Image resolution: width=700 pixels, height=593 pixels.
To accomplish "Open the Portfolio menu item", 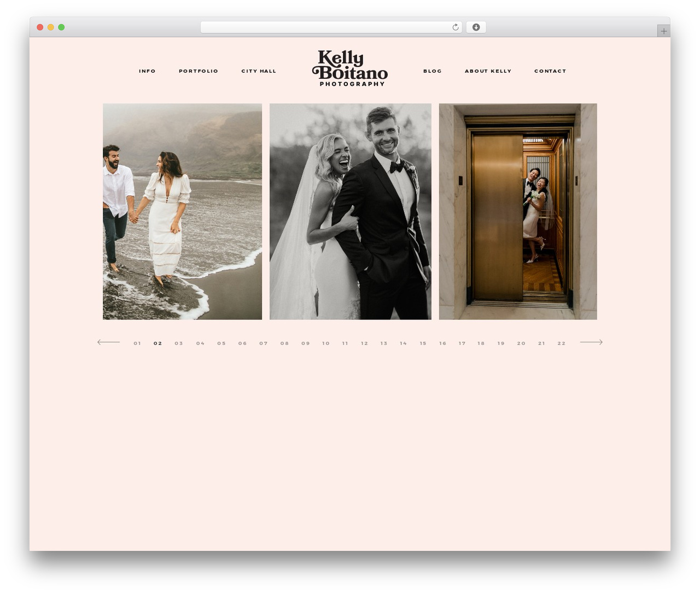I will (199, 71).
